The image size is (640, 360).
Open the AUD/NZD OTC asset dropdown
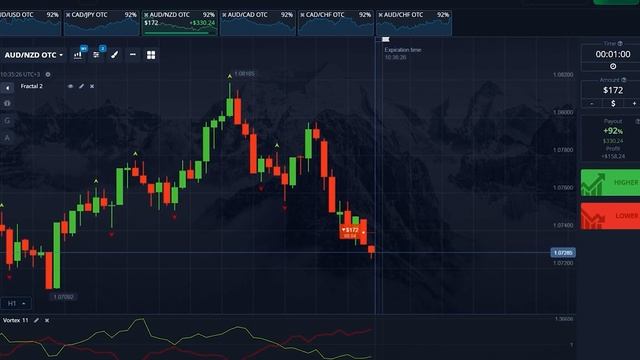click(33, 55)
